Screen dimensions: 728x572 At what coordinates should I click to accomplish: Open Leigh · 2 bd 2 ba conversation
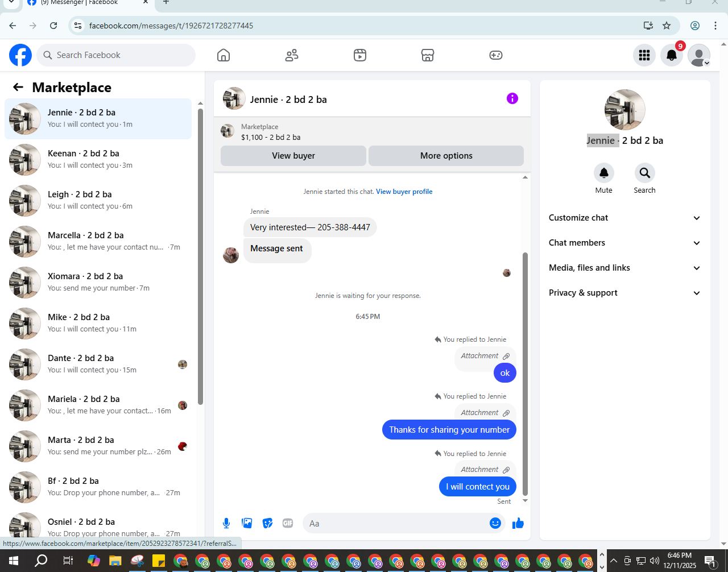tap(98, 200)
